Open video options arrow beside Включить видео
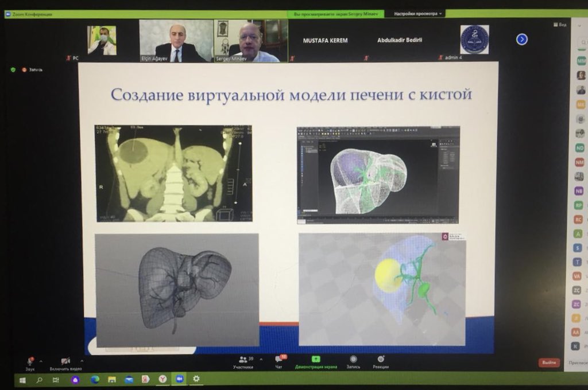588x390 pixels. [82, 361]
